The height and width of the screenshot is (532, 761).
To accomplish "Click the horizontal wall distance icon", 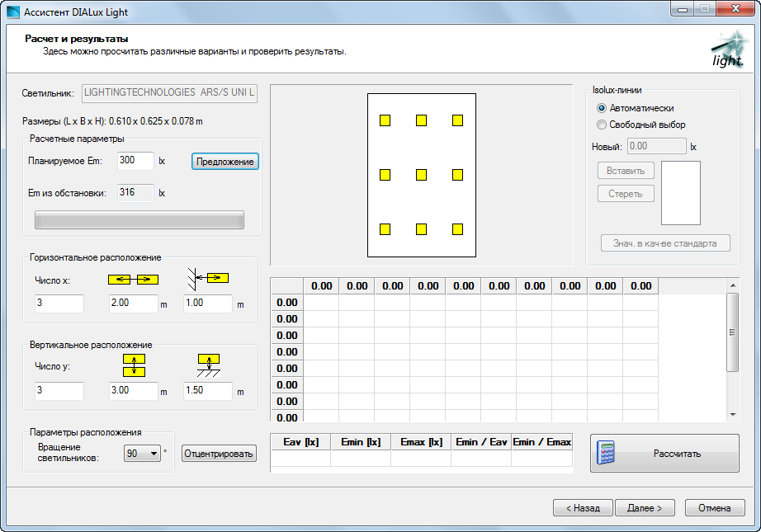I will coord(207,277).
